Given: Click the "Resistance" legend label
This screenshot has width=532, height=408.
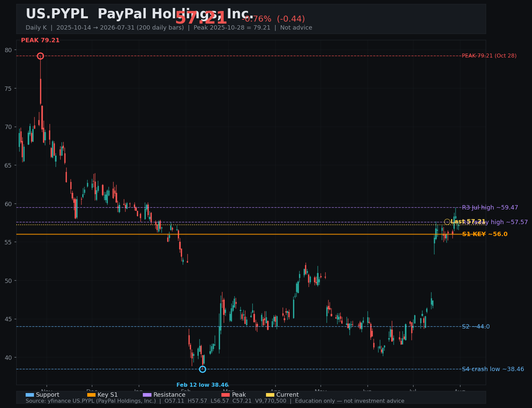Looking at the screenshot, I should pyautogui.click(x=169, y=395).
